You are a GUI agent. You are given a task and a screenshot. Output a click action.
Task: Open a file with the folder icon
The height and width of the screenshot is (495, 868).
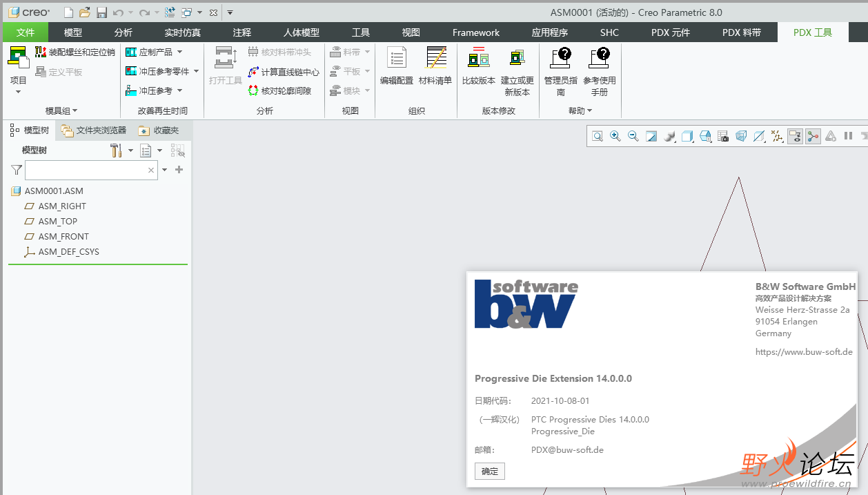85,12
